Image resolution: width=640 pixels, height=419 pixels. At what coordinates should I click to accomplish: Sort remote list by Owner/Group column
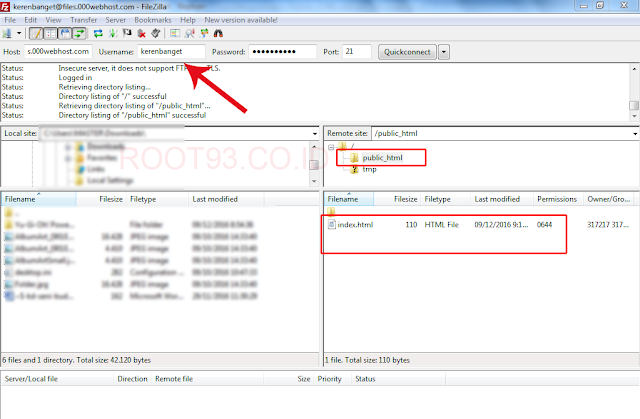coord(610,199)
